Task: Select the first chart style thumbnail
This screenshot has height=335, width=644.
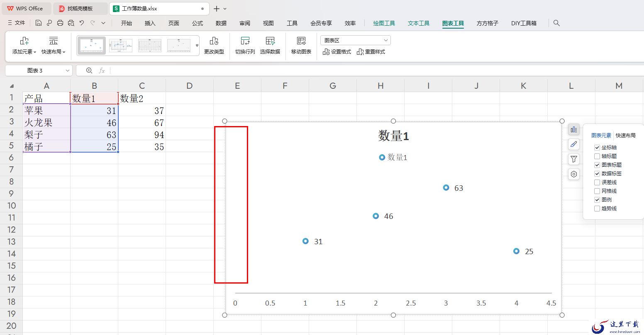Action: (92, 46)
